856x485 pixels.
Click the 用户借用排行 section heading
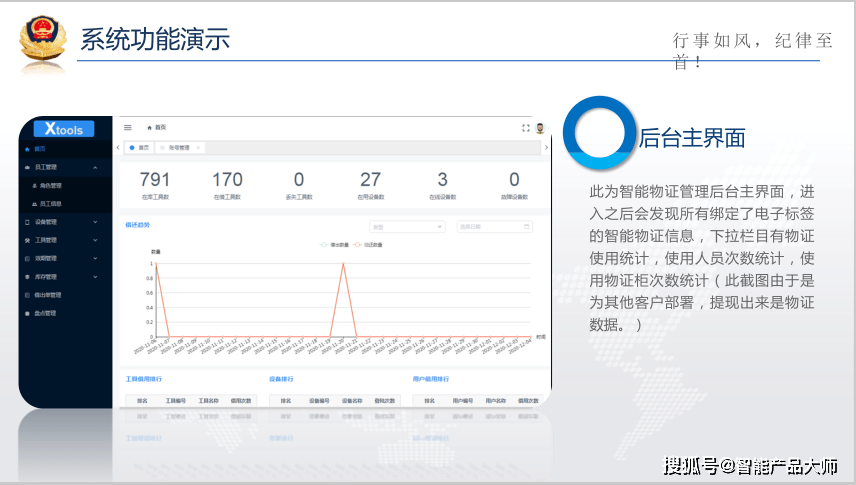point(431,379)
